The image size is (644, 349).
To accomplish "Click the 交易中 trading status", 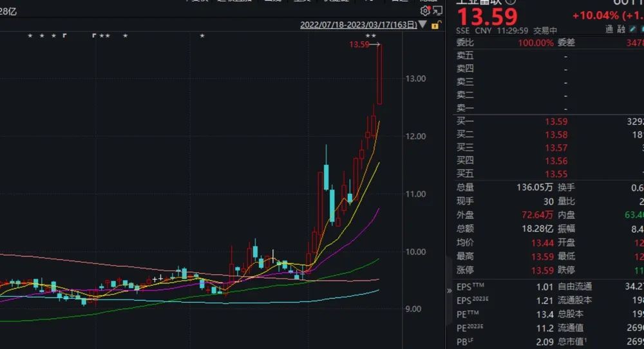I will coord(545,31).
